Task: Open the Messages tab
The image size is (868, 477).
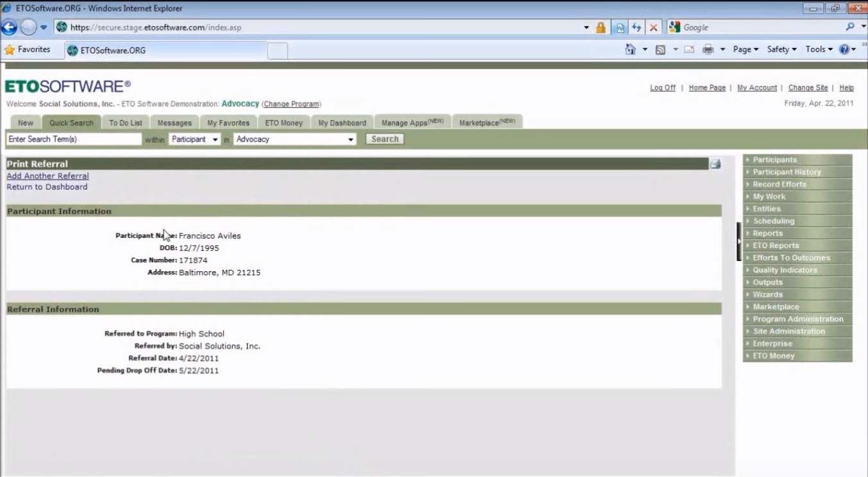Action: click(x=174, y=122)
